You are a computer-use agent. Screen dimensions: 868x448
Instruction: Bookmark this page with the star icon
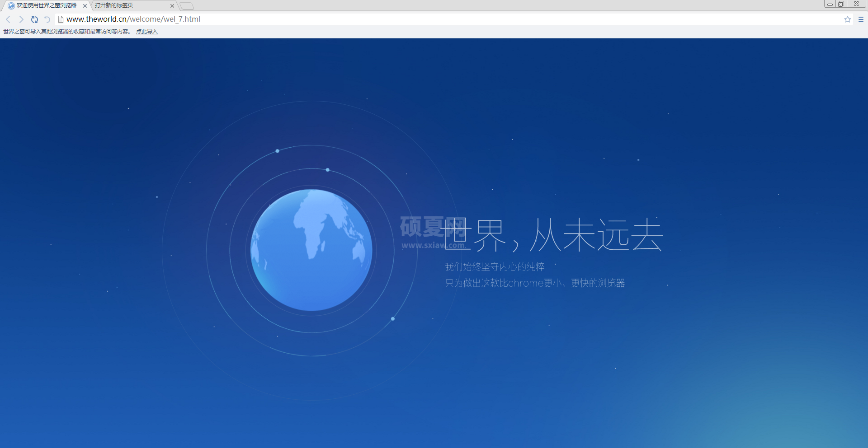(x=848, y=19)
